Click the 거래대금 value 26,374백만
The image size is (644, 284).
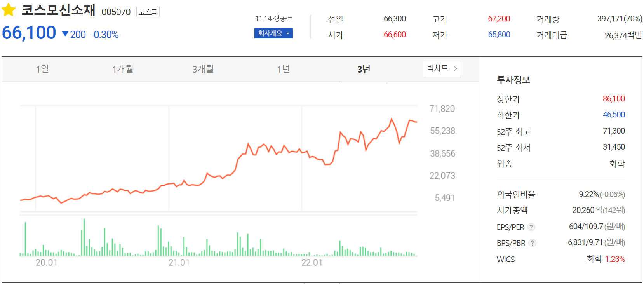coord(623,35)
